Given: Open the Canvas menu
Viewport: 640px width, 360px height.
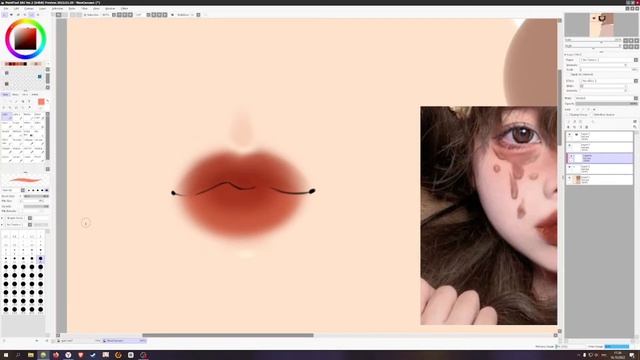Looking at the screenshot, I should (x=29, y=8).
